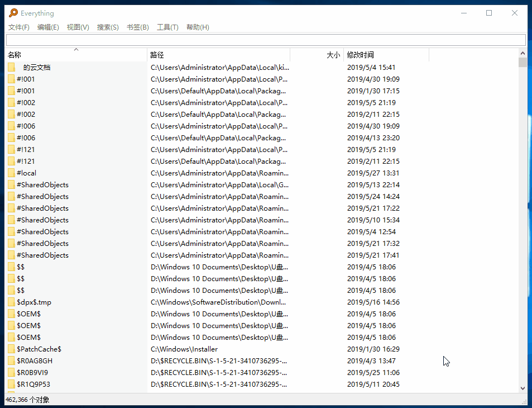Select folder icon of $R0B9VI9
This screenshot has height=408, width=532.
(x=12, y=372)
